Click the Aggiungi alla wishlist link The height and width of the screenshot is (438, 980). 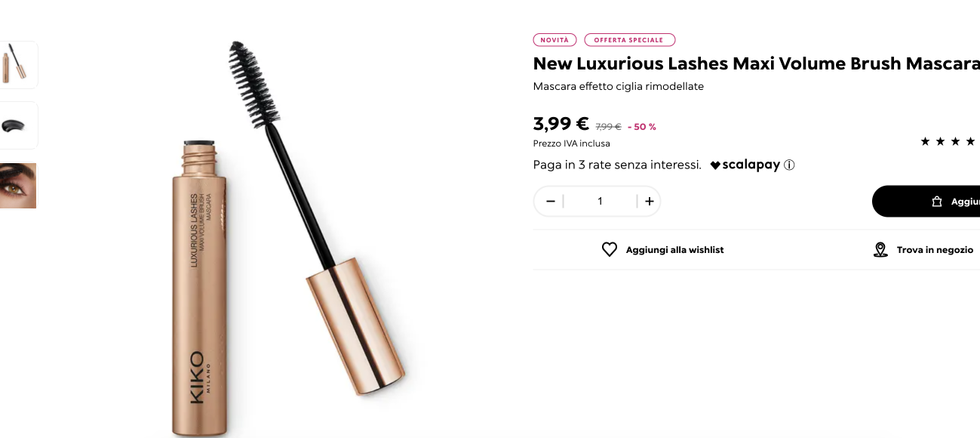pyautogui.click(x=674, y=249)
